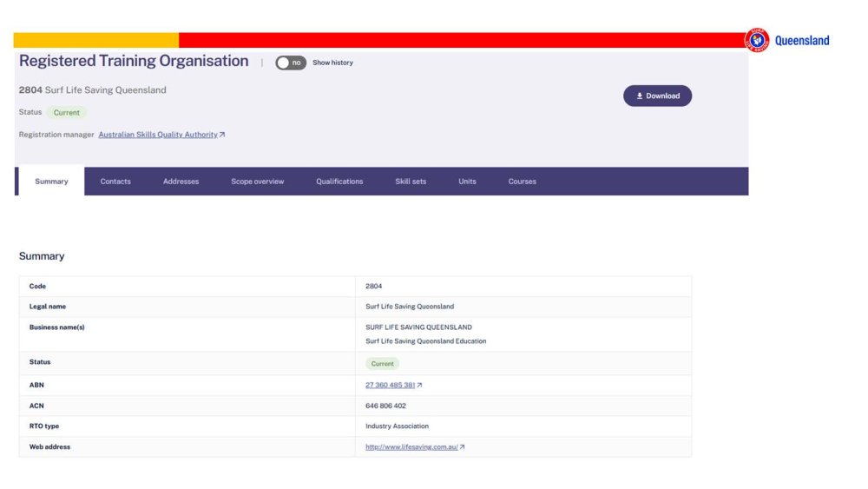Click Surf Life Saving Queensland Education entry

tap(425, 341)
